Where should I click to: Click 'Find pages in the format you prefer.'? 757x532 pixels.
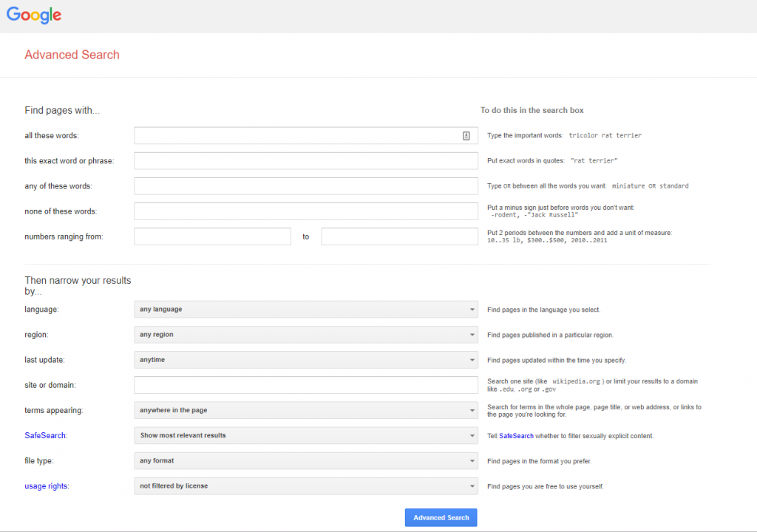click(539, 461)
